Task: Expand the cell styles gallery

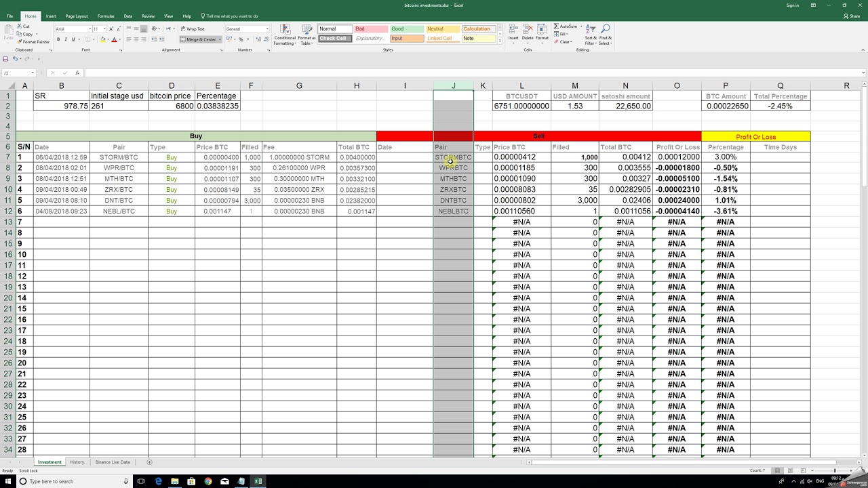Action: pos(500,41)
